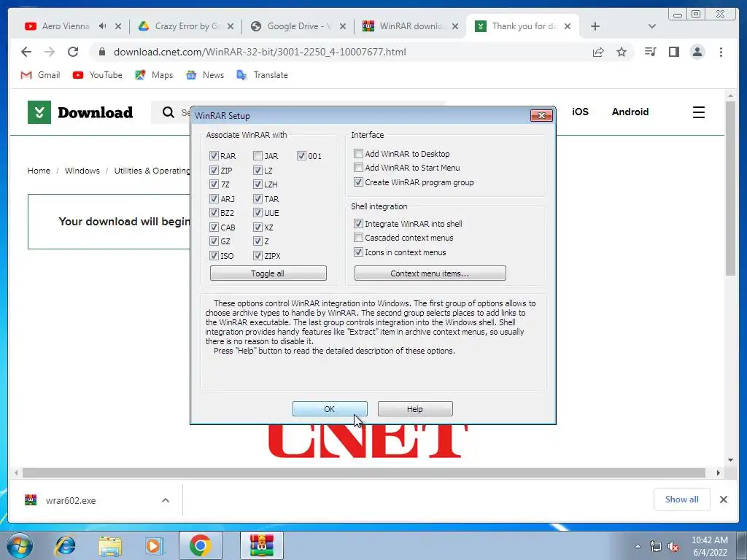Click the vertical scrollbar of the page
Viewport: 747px width, 560px height.
click(730, 189)
